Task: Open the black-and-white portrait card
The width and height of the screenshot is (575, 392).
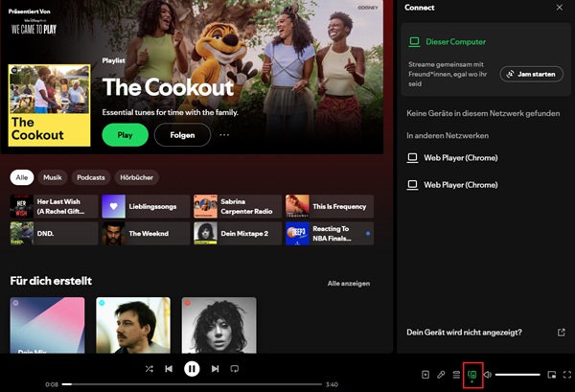Action: point(218,325)
